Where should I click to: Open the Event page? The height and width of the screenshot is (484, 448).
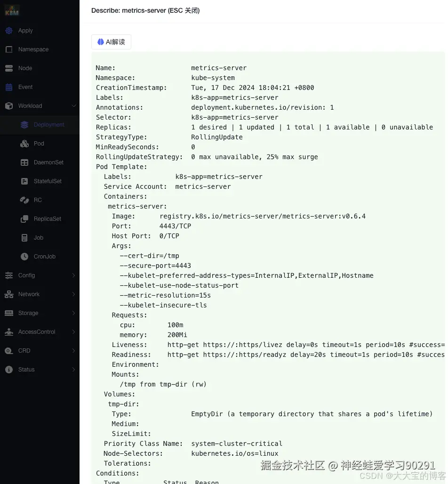(25, 87)
